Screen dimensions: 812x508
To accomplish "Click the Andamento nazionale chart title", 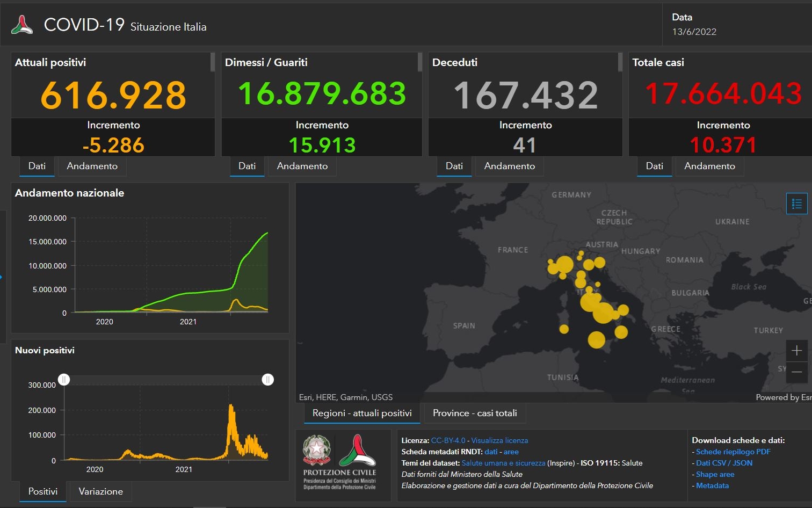I will coord(69,193).
